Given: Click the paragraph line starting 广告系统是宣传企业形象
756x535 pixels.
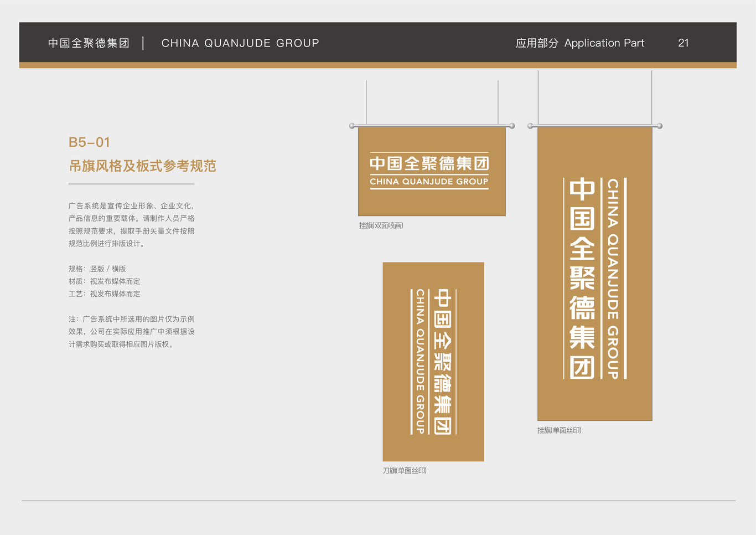Looking at the screenshot, I should click(132, 206).
